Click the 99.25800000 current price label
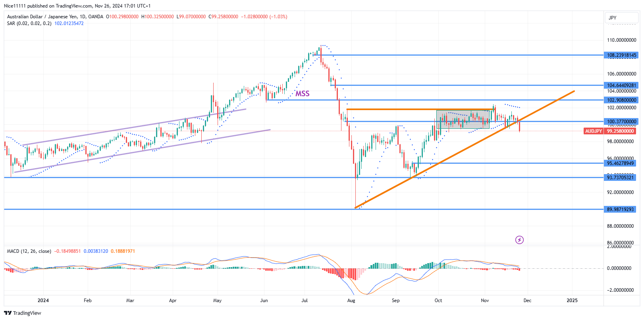Image resolution: width=644 pixels, height=320 pixels. tap(621, 131)
